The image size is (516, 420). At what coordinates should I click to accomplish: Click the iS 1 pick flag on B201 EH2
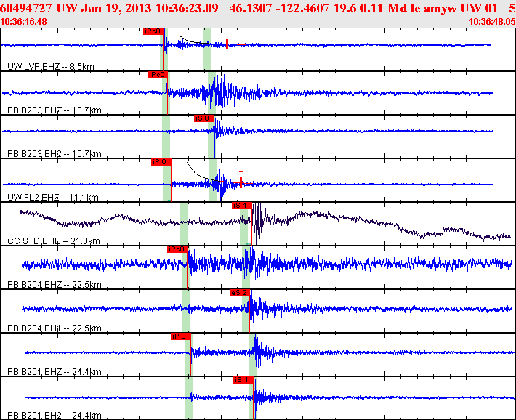coord(243,380)
